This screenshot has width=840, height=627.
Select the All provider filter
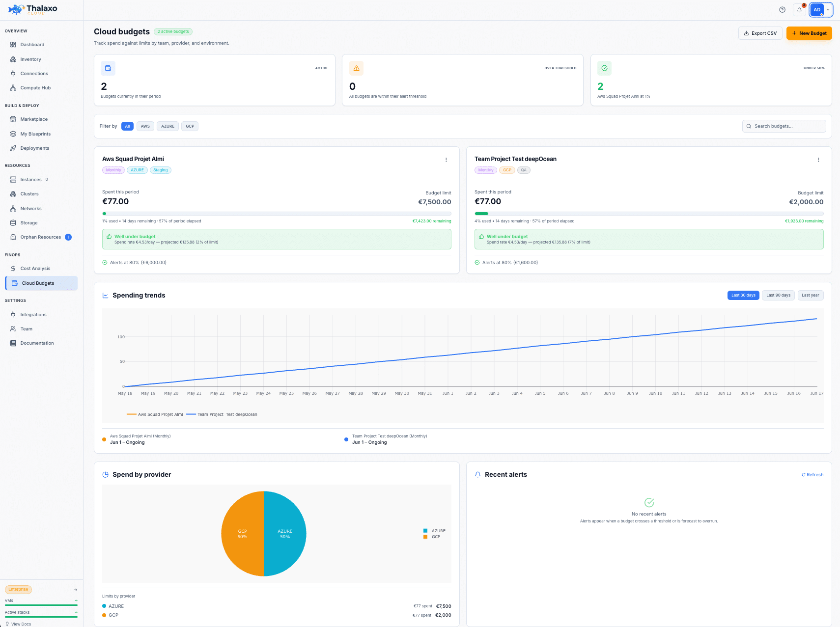pos(127,126)
